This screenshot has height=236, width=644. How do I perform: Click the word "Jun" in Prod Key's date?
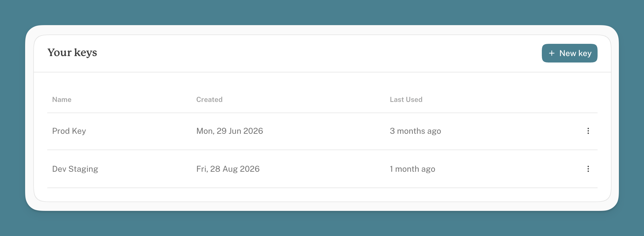pos(235,131)
